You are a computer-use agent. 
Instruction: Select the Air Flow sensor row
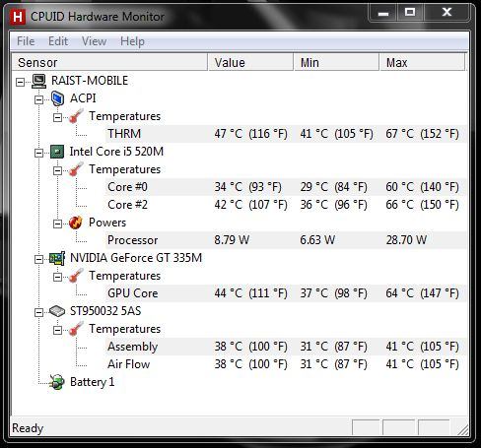pyautogui.click(x=286, y=364)
